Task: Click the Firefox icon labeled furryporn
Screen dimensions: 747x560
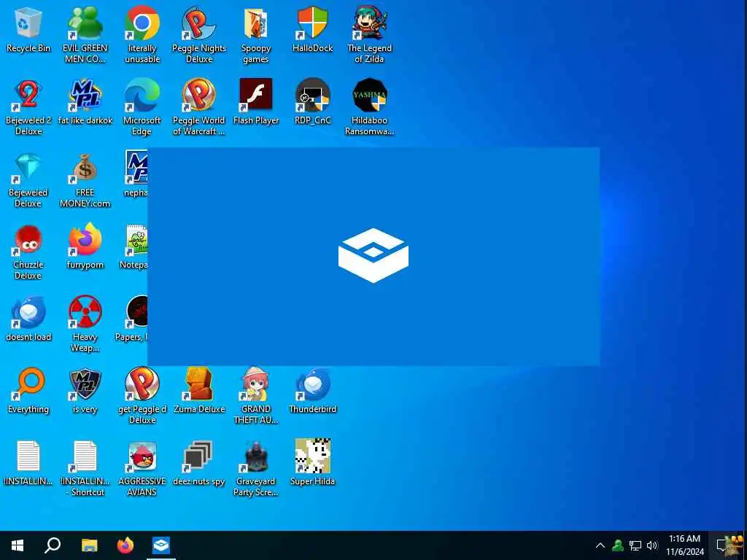Action: tap(85, 247)
